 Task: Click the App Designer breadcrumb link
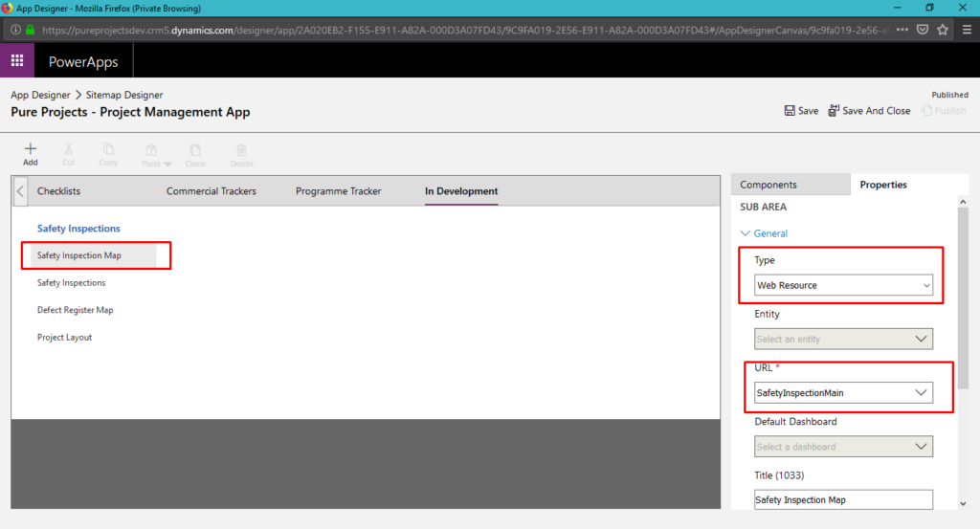pos(40,95)
